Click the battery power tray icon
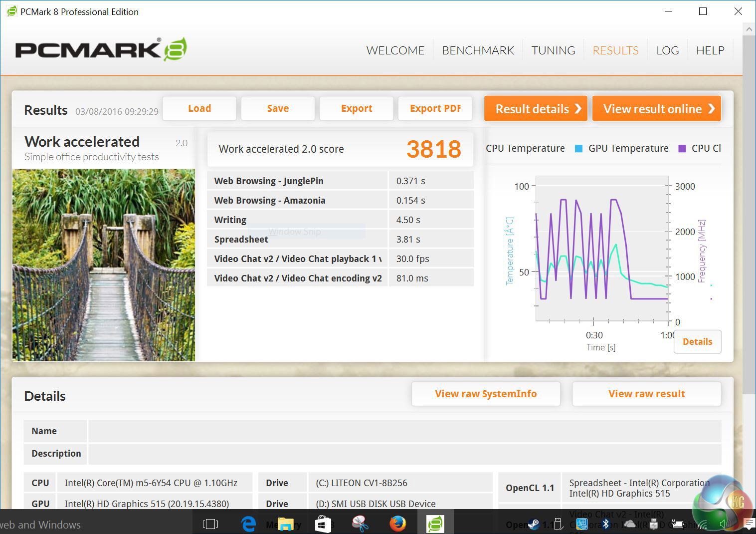This screenshot has height=534, width=756. point(678,524)
